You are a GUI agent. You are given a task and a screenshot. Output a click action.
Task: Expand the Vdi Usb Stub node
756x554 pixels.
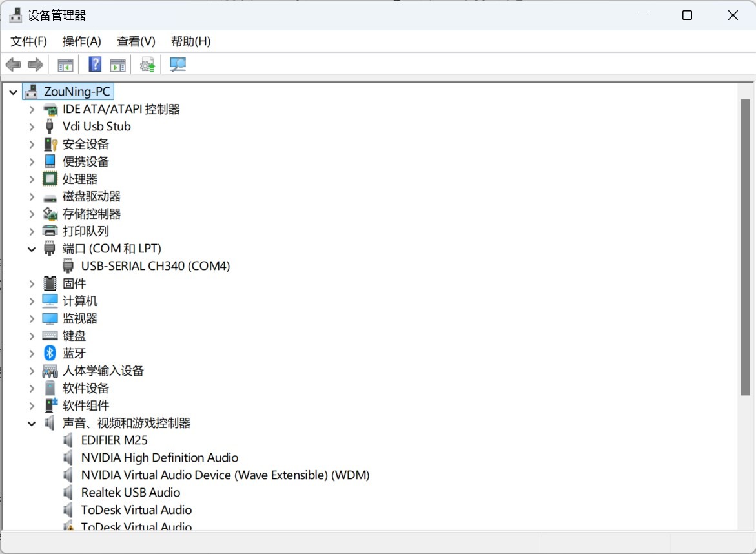[x=32, y=127]
